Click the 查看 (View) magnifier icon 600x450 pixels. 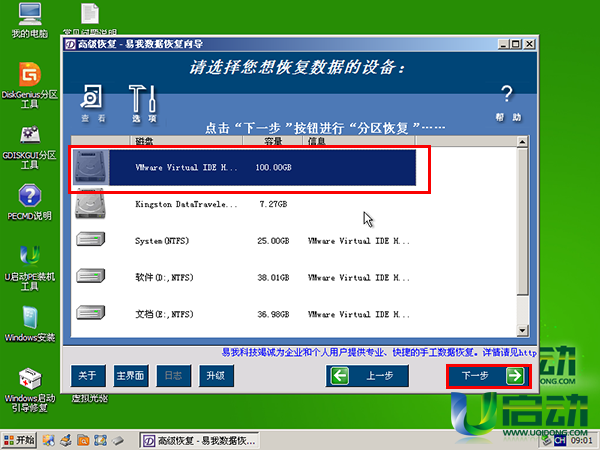[x=92, y=101]
